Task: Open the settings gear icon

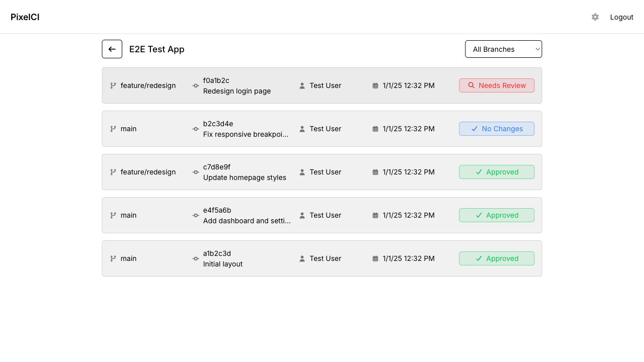Action: (595, 17)
